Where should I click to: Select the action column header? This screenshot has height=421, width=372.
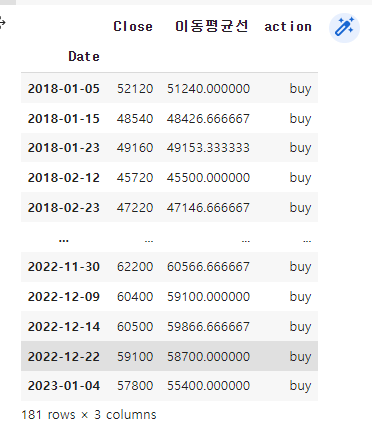(x=288, y=27)
